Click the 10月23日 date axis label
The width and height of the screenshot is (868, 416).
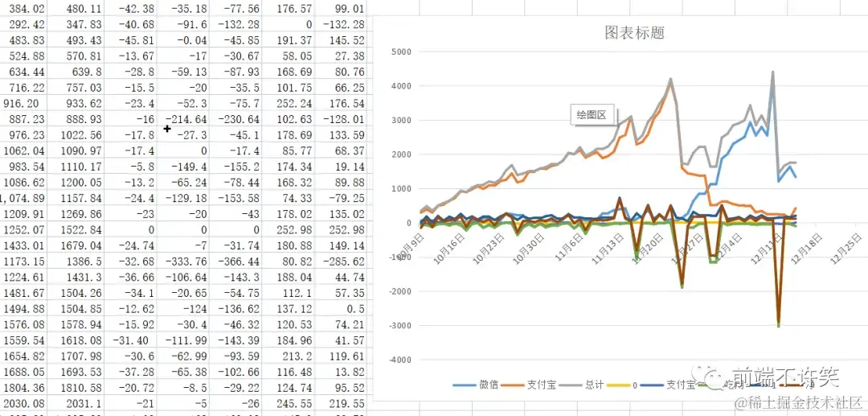click(x=490, y=248)
